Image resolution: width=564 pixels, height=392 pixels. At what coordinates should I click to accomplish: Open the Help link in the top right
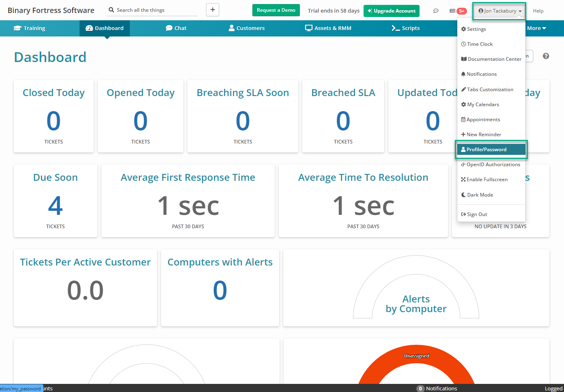coord(538,11)
